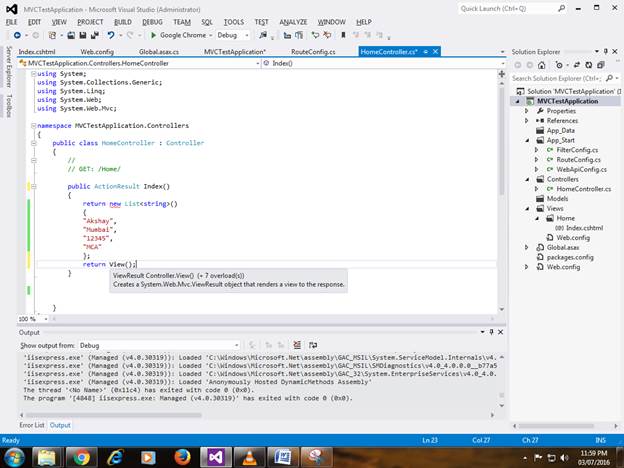This screenshot has height=468, width=624.
Task: Click the Navigate Backward toolbar arrow
Action: [17, 35]
